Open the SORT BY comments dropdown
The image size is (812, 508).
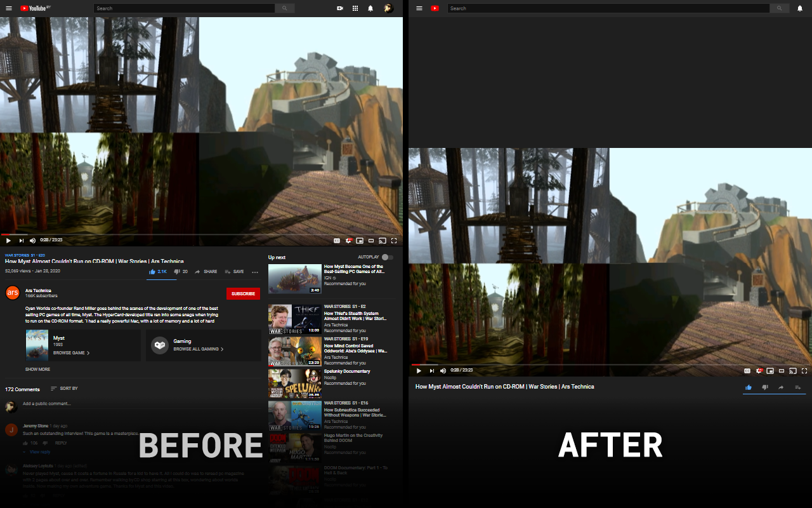point(64,388)
